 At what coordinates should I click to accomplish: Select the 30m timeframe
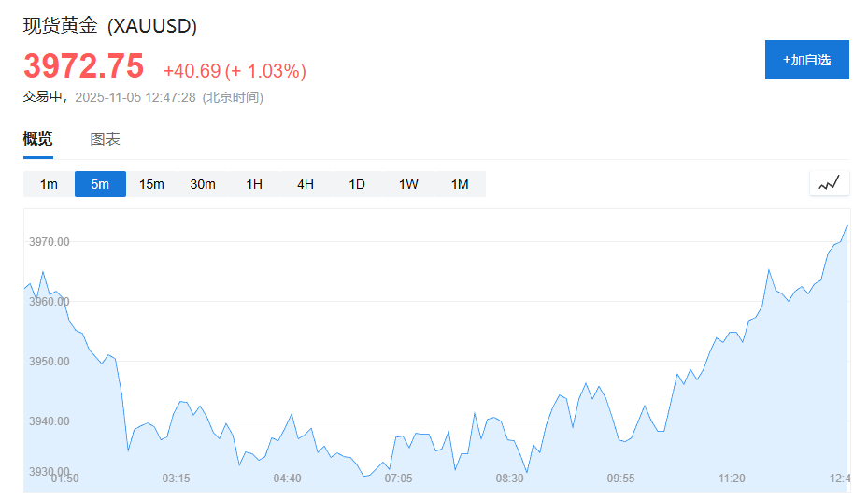pyautogui.click(x=203, y=184)
